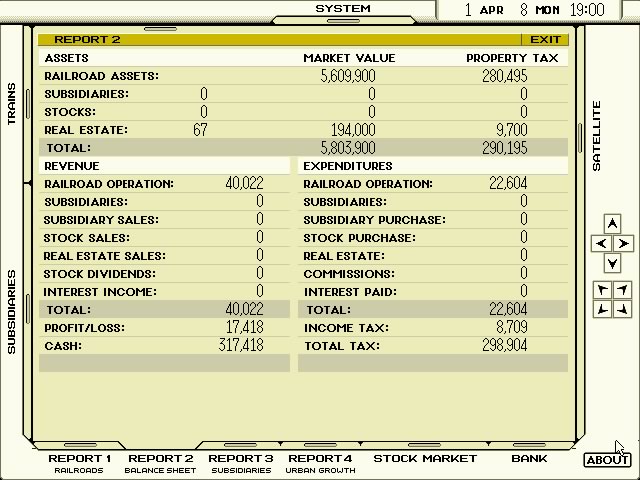Select the Report 2 Balance Sheet tab
The width and height of the screenshot is (640, 480).
click(x=160, y=463)
